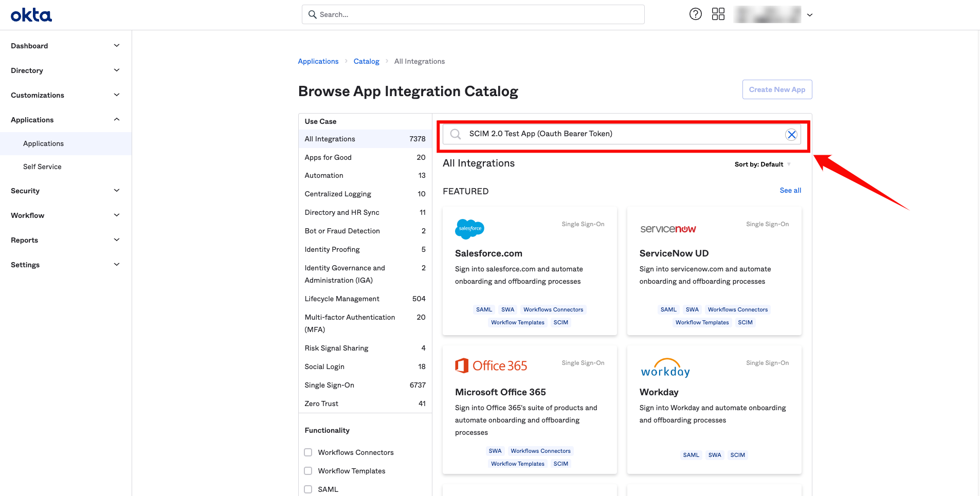The image size is (980, 496).
Task: Open the ServiceNow UD integration title
Action: pyautogui.click(x=674, y=253)
